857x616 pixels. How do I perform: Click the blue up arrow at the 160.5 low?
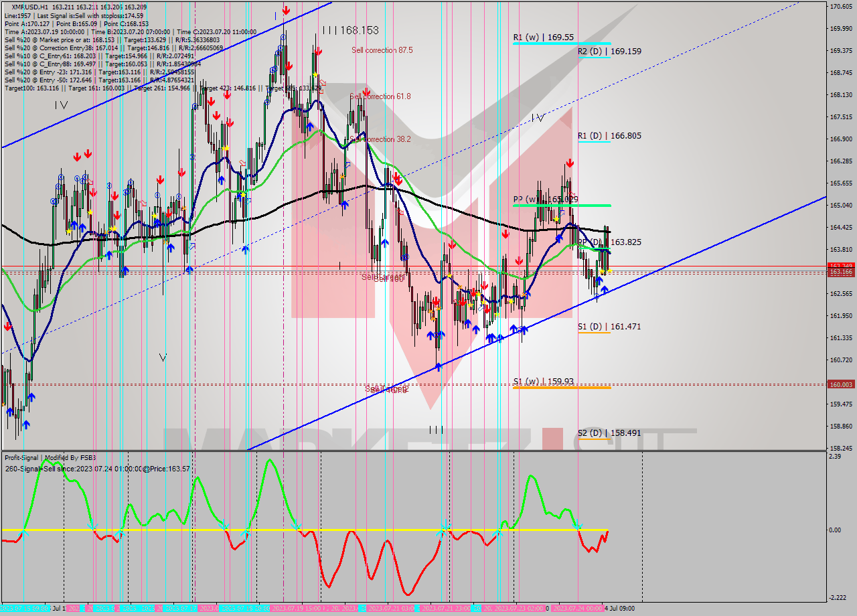(438, 366)
